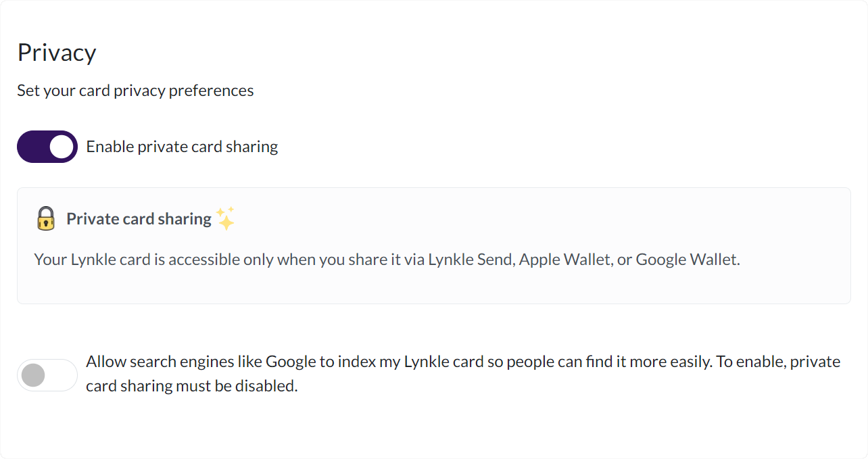Toggle the search engine indexing switch
This screenshot has width=868, height=459.
(x=47, y=375)
